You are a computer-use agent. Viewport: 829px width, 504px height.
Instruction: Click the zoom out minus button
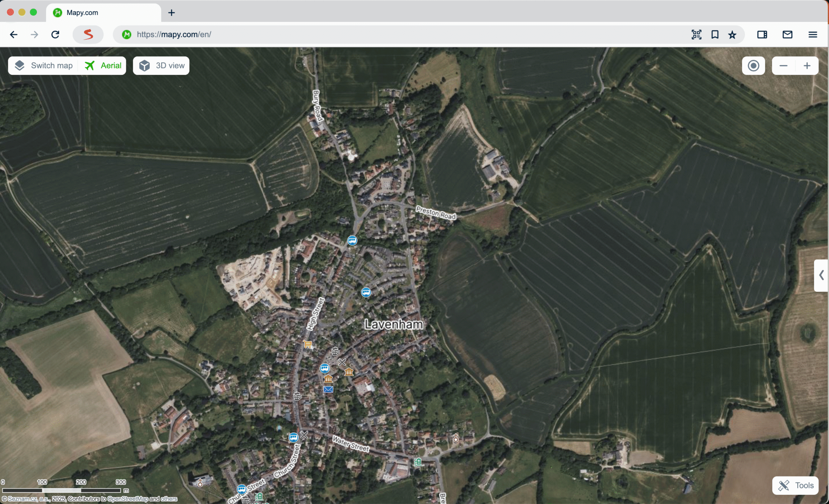[783, 66]
